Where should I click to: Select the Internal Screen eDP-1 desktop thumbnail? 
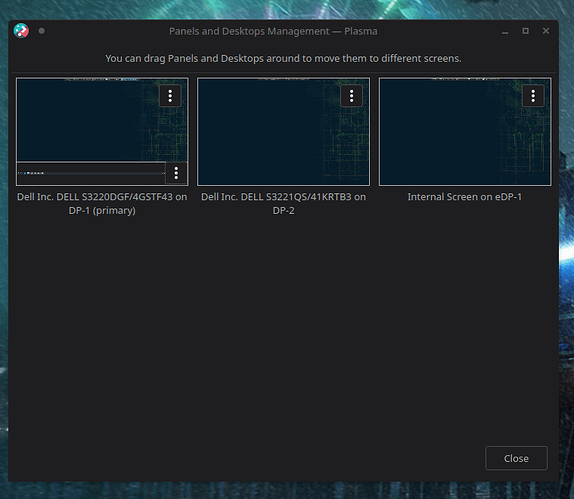pyautogui.click(x=465, y=132)
